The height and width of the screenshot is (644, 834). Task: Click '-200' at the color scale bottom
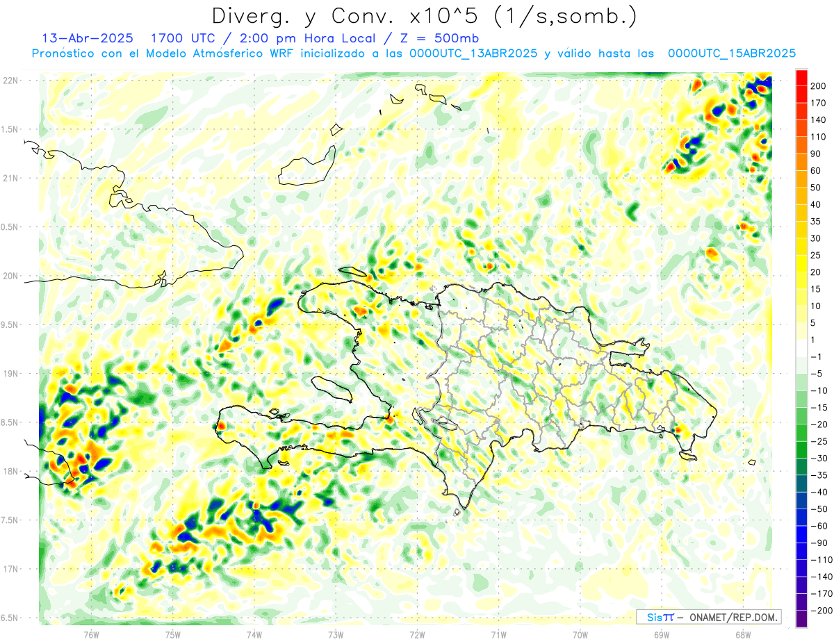tap(821, 611)
